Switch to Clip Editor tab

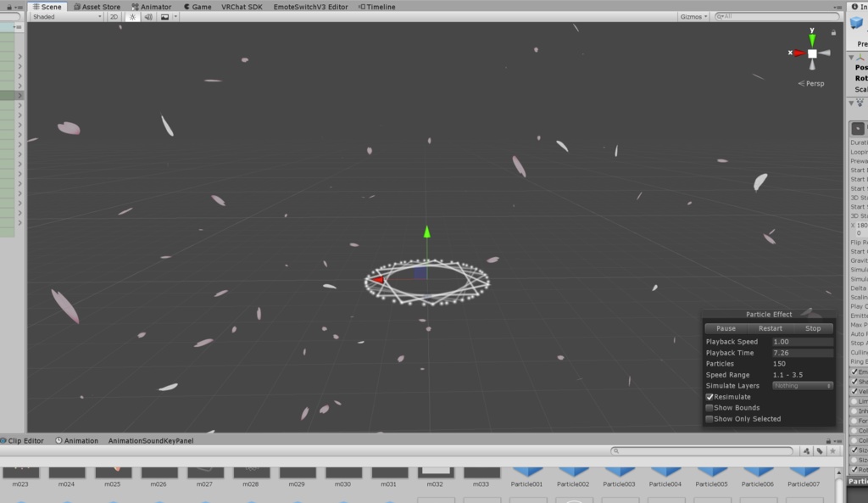[22, 441]
